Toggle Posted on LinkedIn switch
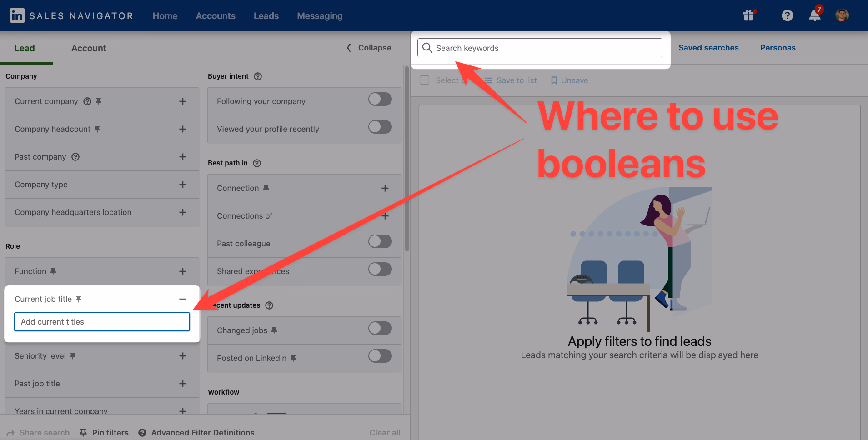868x440 pixels. click(x=380, y=356)
